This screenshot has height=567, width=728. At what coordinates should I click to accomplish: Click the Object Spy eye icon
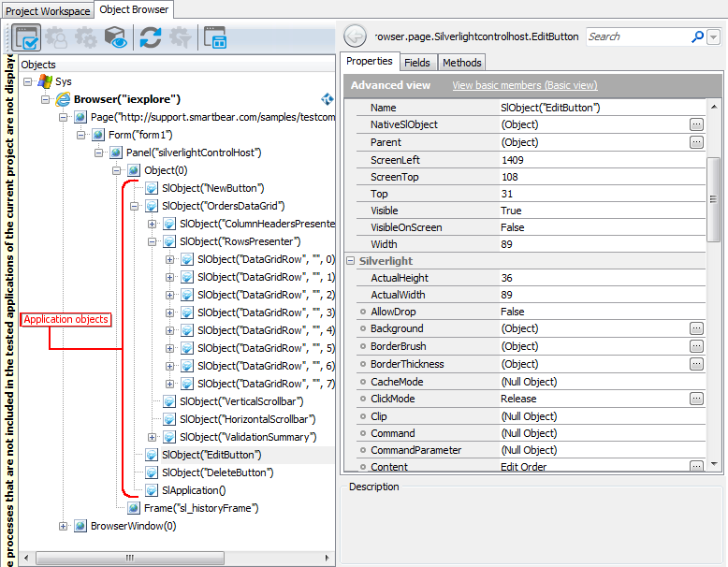pyautogui.click(x=115, y=37)
